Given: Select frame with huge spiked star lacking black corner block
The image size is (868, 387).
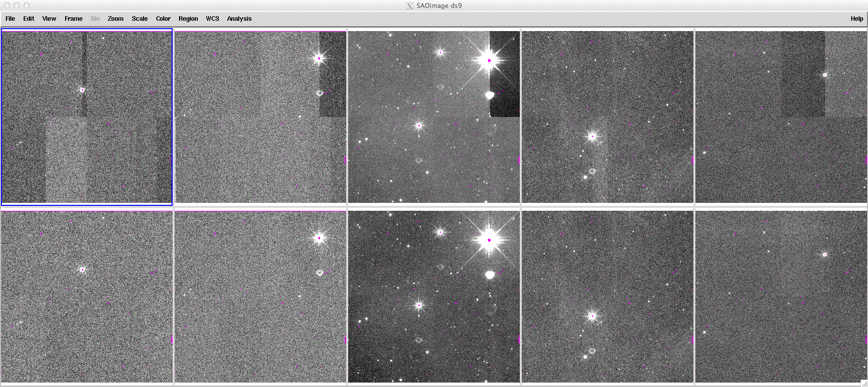Looking at the screenshot, I should (x=434, y=297).
